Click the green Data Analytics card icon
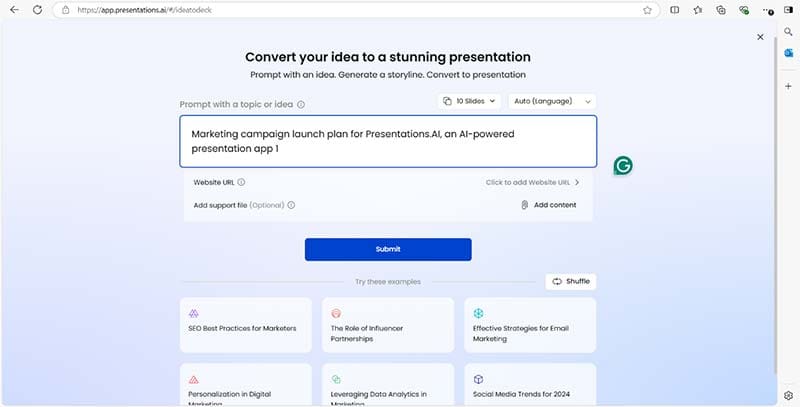800x407 pixels. click(336, 379)
